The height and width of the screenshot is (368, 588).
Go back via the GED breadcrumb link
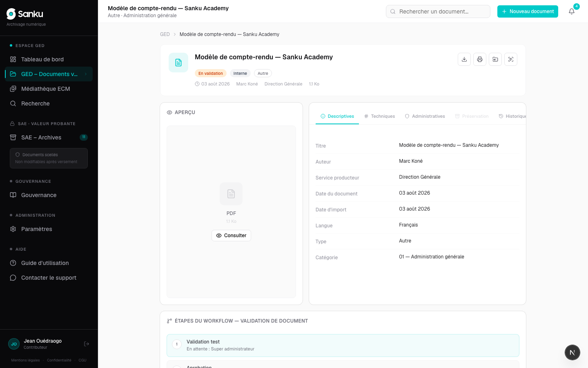(165, 34)
